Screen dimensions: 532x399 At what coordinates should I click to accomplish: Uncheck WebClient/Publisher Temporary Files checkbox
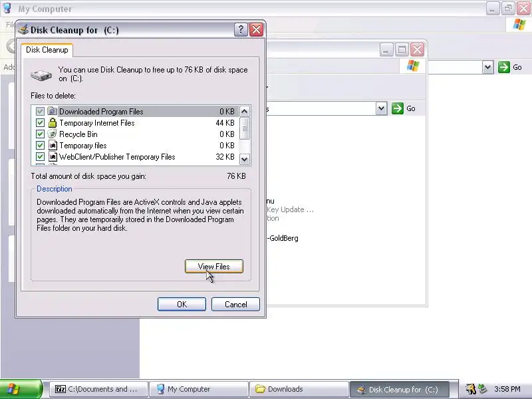tap(40, 156)
